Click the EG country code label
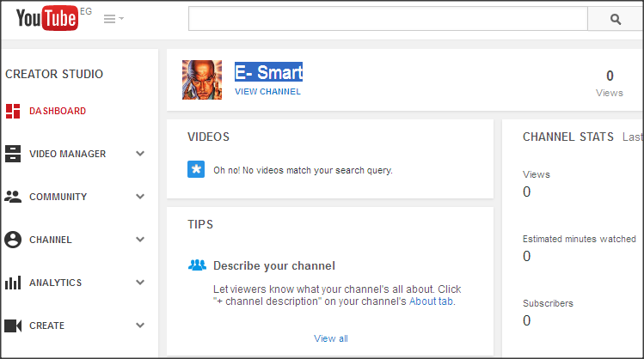Screen dimensions: 644x359 (x=86, y=11)
